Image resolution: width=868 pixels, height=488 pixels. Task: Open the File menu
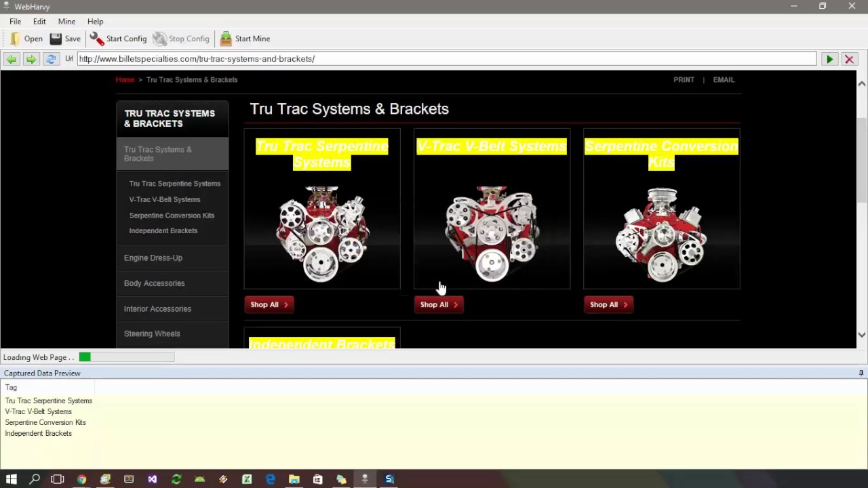pyautogui.click(x=15, y=22)
